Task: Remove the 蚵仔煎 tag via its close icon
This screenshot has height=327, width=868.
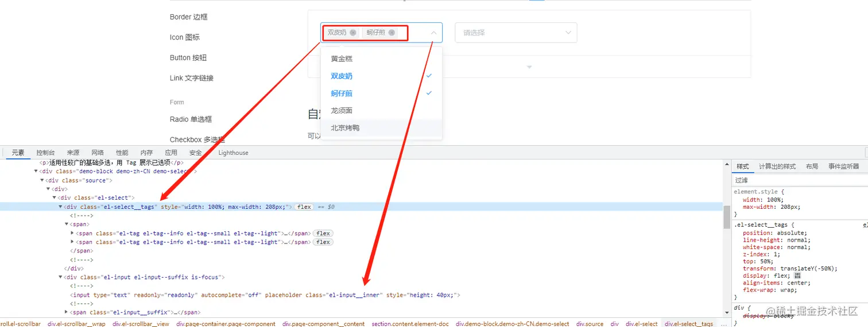Action: tap(392, 33)
